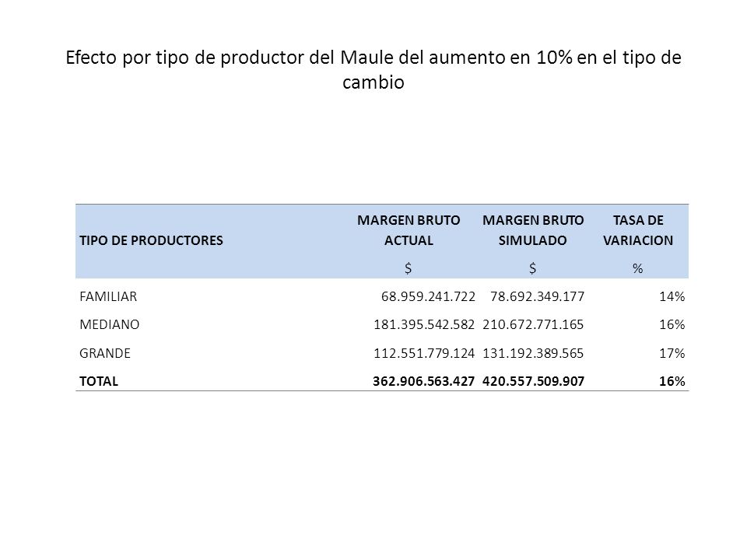The height and width of the screenshot is (560, 747).
Task: Click the percent symbol under TASA DE VARIACION
Action: [638, 269]
